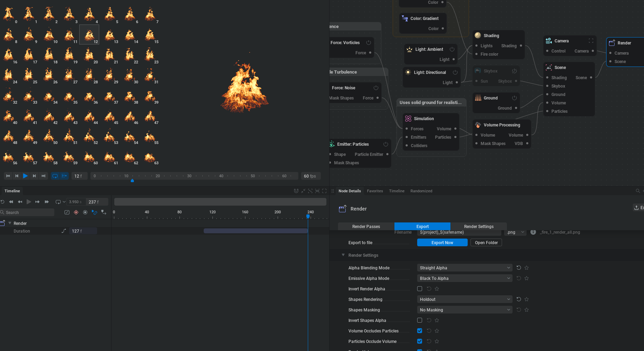Click the add keyframe diamond icon
Screen dimensions: 644x351
point(76,212)
